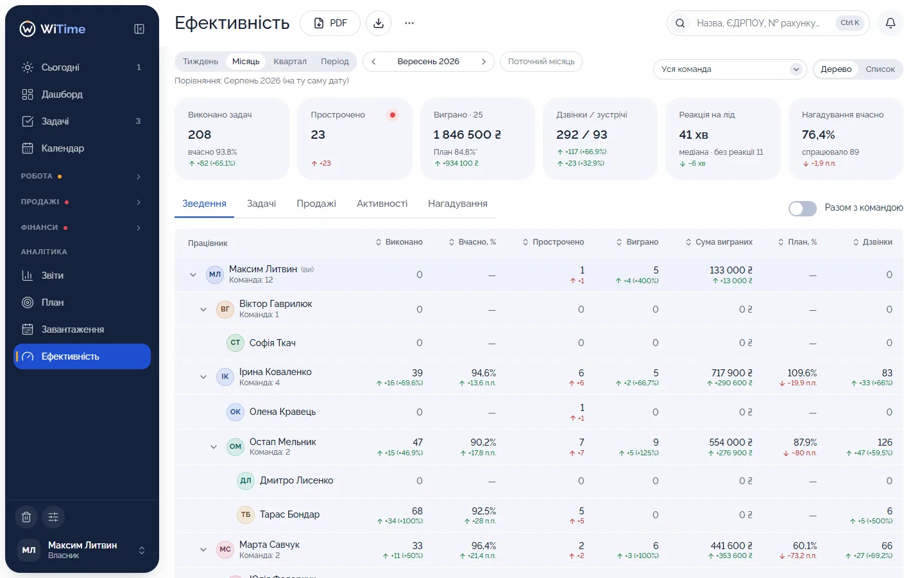Collapse the sidebar panel icon

click(x=139, y=29)
